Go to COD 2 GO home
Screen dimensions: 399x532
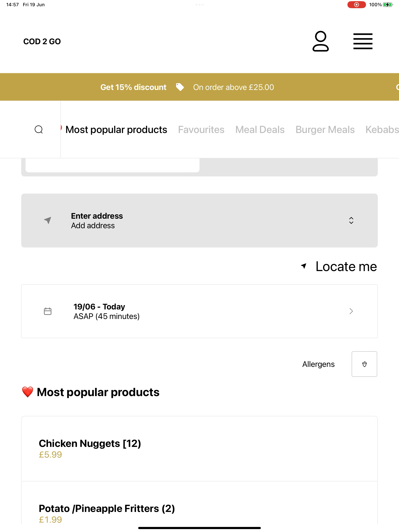point(42,41)
